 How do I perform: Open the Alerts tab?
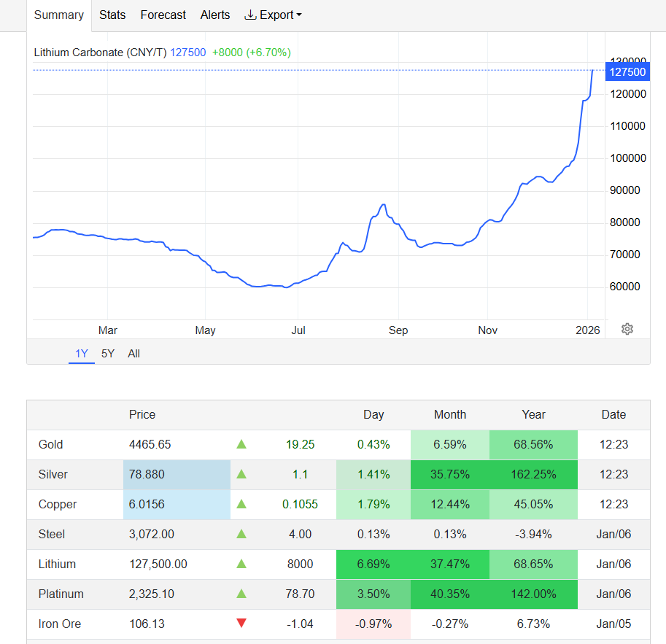pos(215,15)
